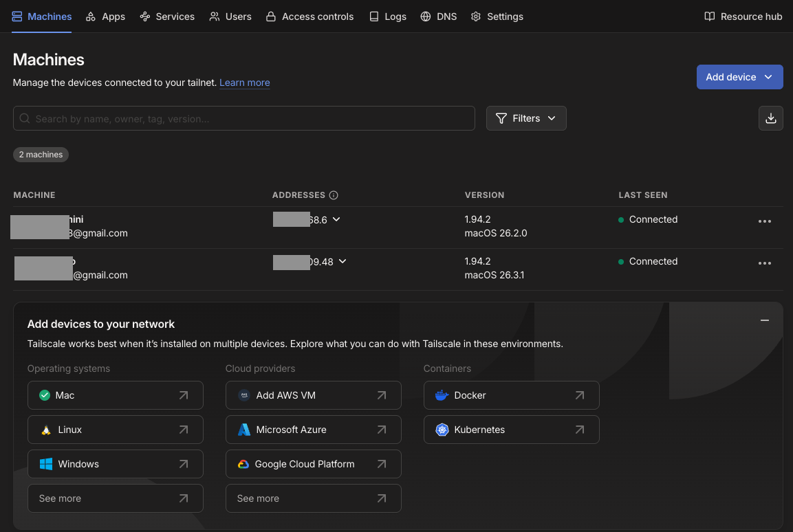
Task: Open the Mac install option
Action: (116, 395)
